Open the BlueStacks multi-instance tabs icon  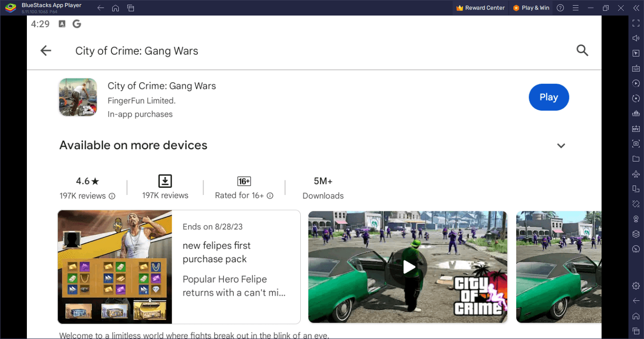[131, 8]
